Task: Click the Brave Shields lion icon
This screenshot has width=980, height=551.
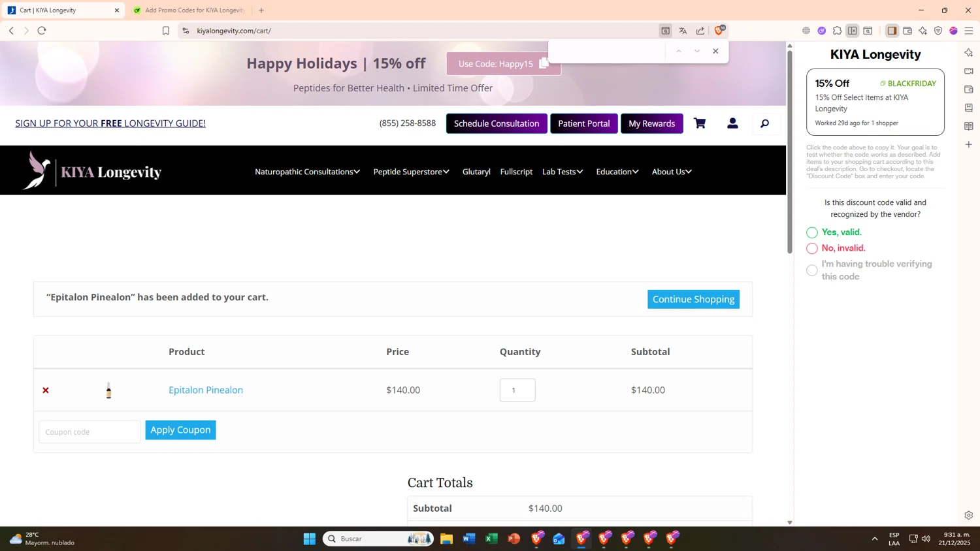Action: tap(719, 30)
